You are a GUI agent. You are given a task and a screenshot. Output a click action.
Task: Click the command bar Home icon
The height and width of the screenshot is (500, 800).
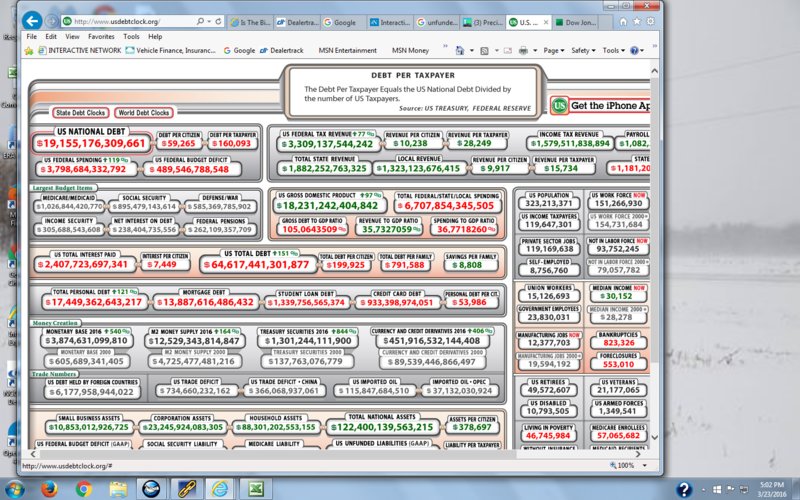(460, 51)
